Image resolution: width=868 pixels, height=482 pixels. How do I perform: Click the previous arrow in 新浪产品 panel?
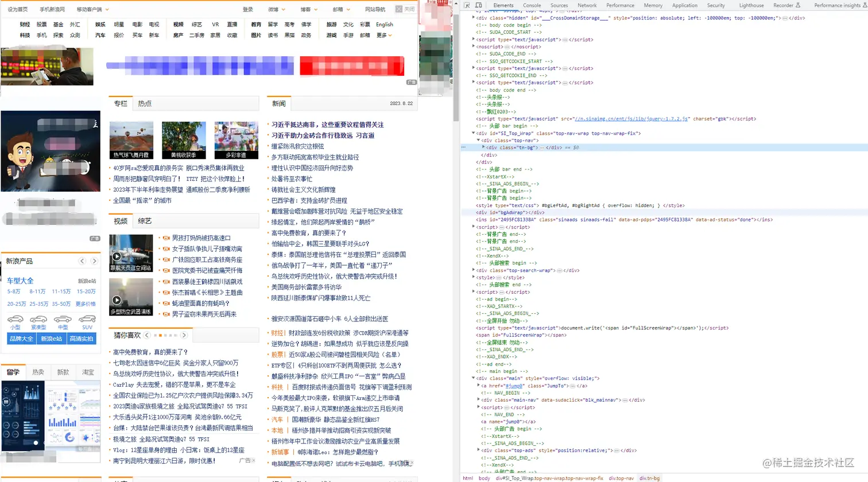pyautogui.click(x=82, y=261)
